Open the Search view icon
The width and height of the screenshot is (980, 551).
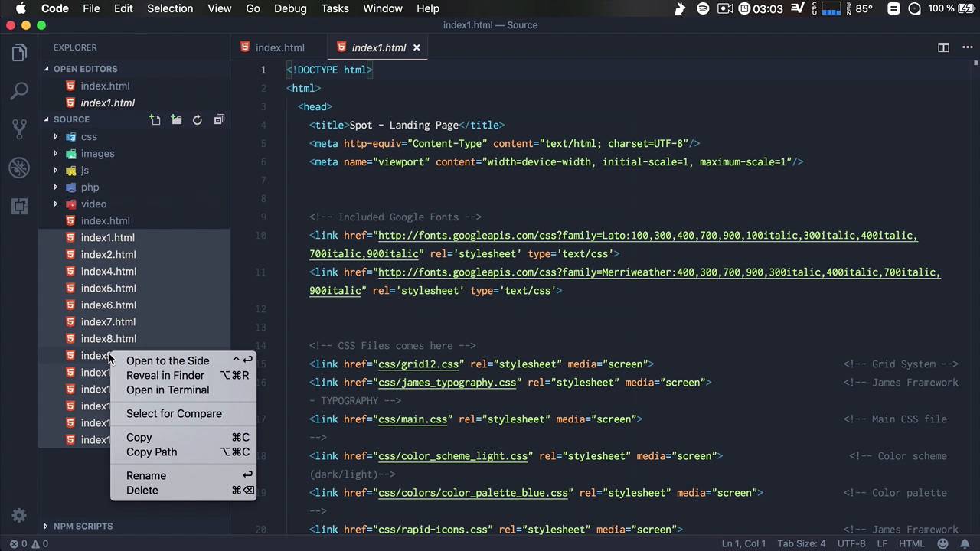pyautogui.click(x=19, y=91)
